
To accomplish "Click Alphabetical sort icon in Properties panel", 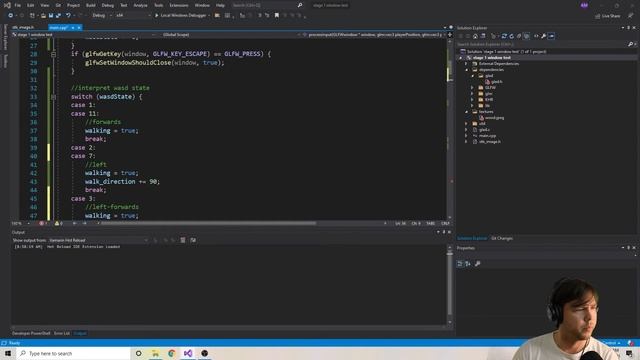I will pos(468,264).
